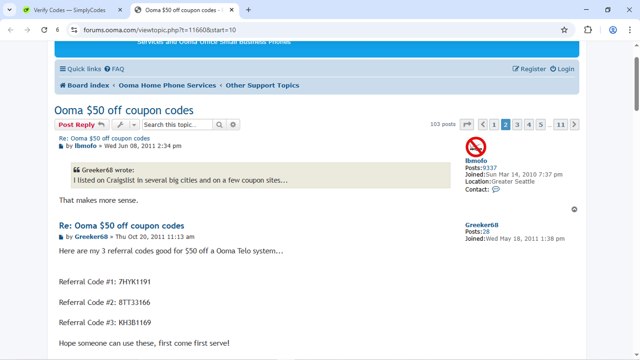
Task: Go forward in browser history
Action: click(x=27, y=30)
